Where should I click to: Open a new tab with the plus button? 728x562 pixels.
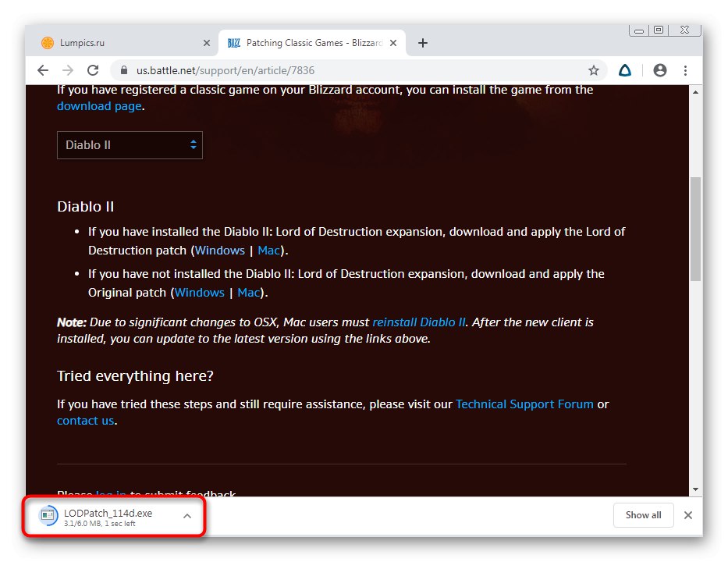[422, 43]
